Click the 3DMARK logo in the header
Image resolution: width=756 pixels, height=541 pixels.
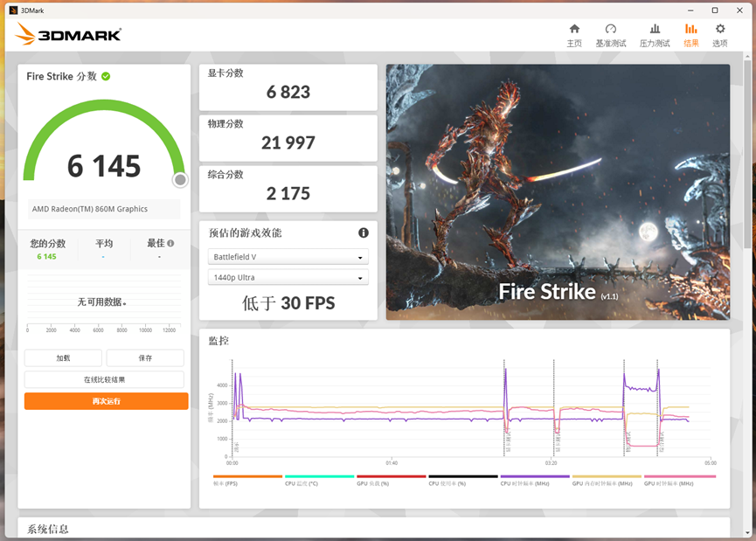click(68, 35)
